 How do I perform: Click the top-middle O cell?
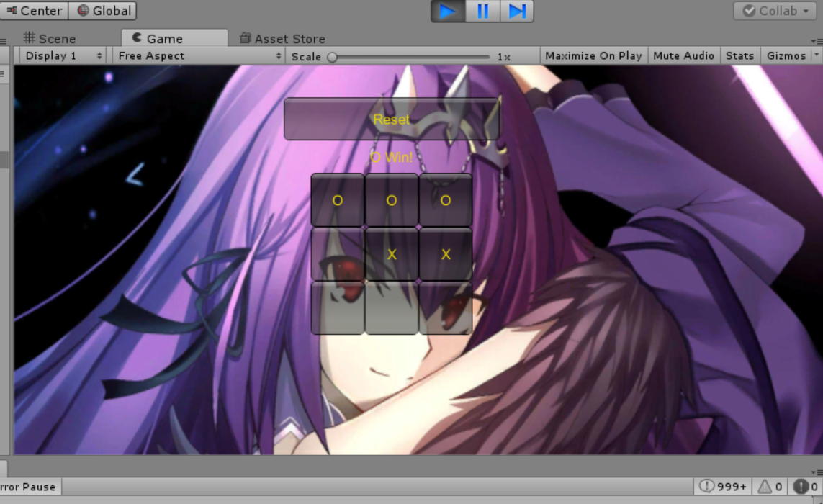coord(392,200)
